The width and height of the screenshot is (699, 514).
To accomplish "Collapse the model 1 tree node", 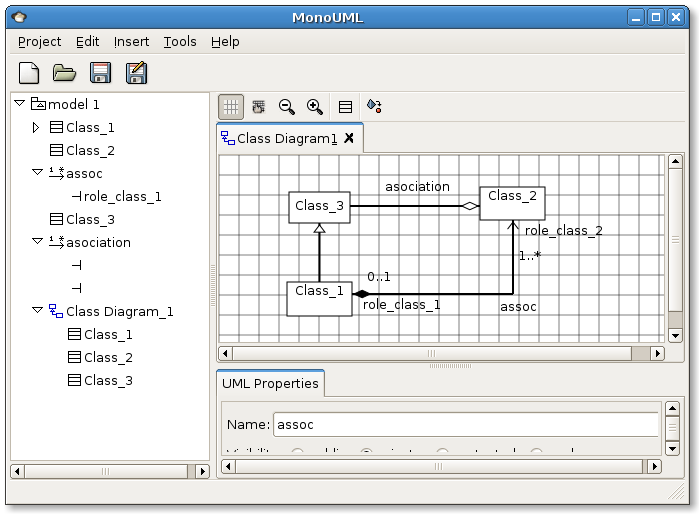I will tap(19, 103).
